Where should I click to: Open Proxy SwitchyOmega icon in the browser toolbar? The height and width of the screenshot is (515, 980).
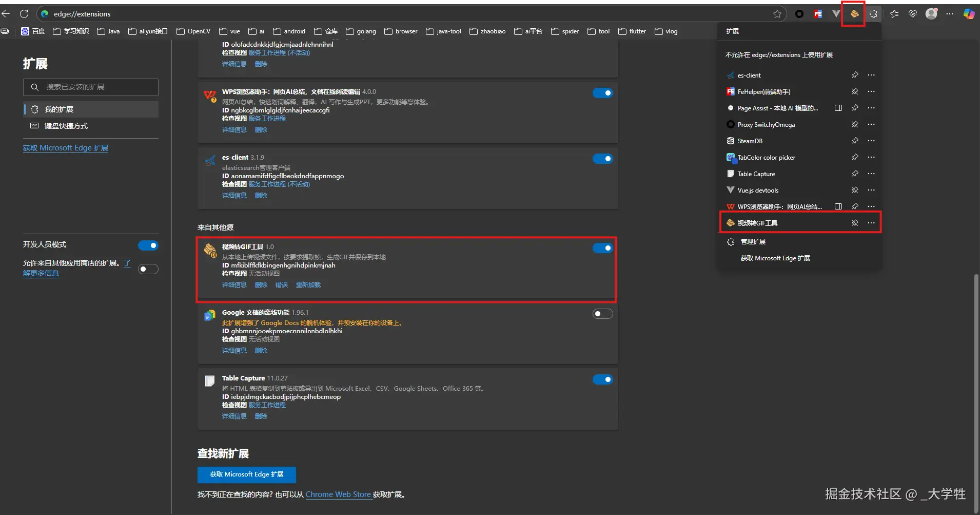(x=799, y=14)
